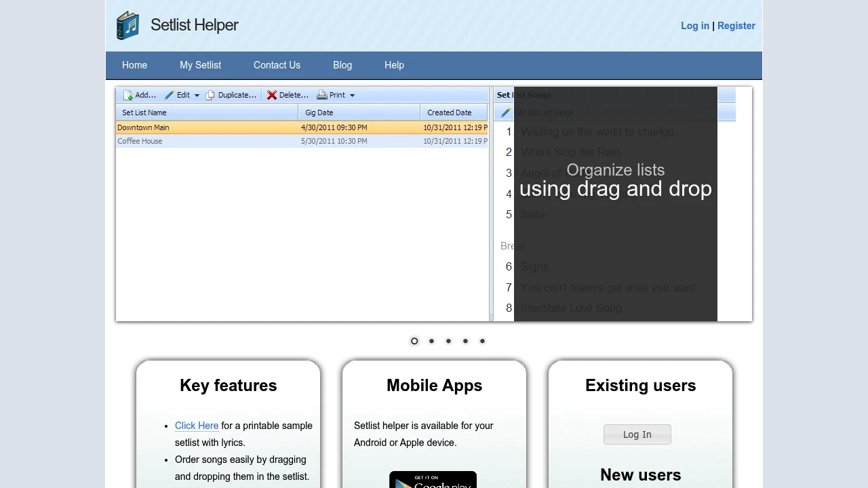Click the Organize lists using drag and drop caption
This screenshot has width=868, height=488.
[616, 180]
